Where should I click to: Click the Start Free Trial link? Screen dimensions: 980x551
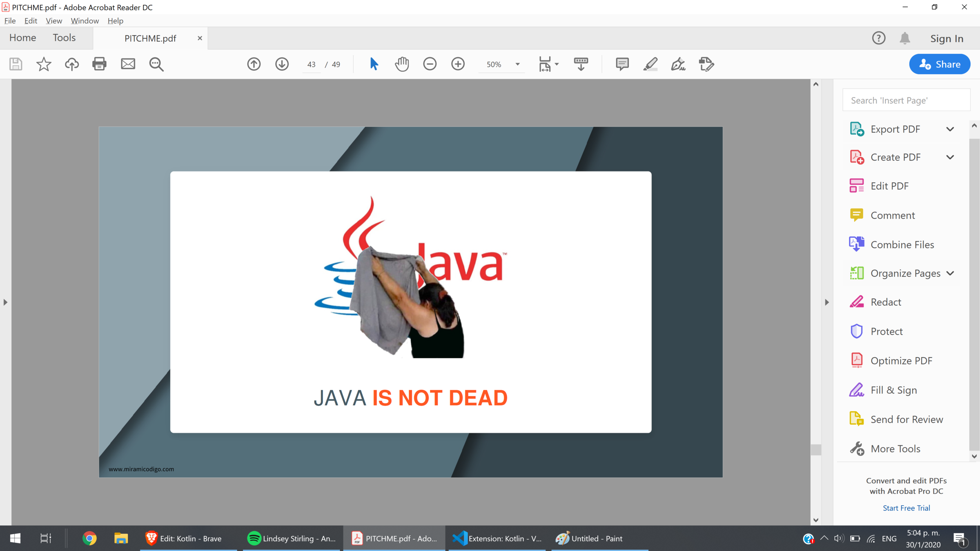(906, 508)
